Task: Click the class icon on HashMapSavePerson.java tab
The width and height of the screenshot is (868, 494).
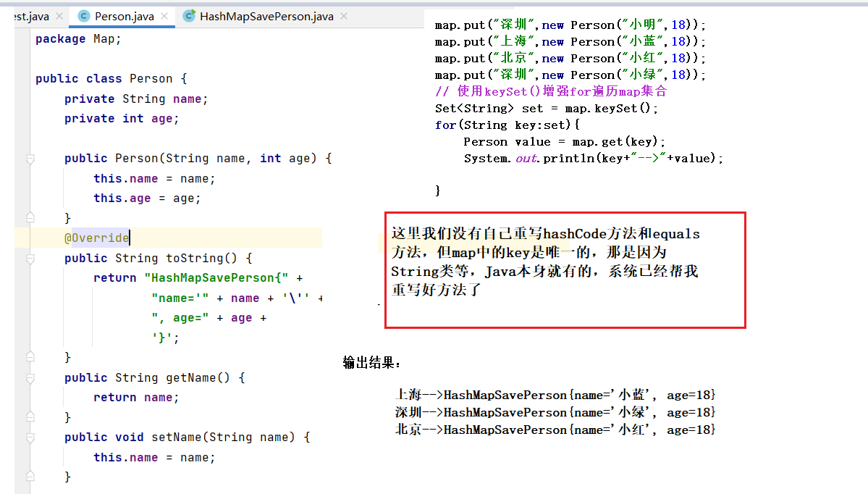Action: (189, 17)
